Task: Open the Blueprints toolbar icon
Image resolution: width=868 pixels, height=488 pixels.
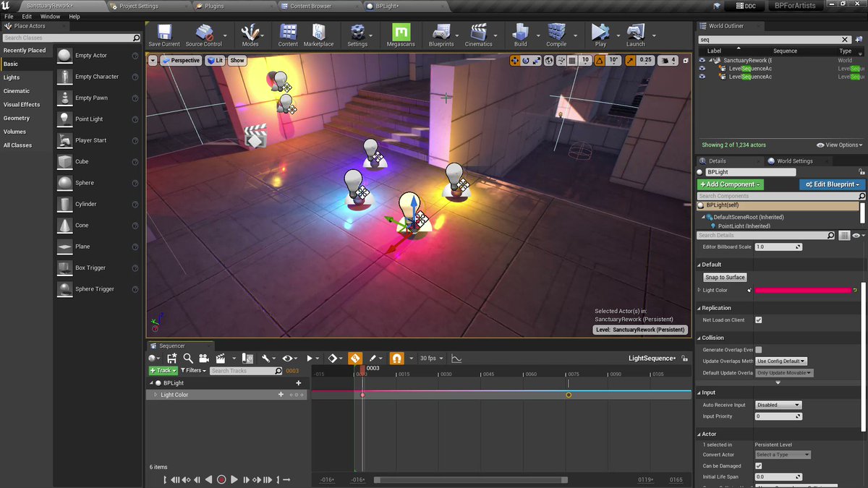Action: tap(441, 35)
